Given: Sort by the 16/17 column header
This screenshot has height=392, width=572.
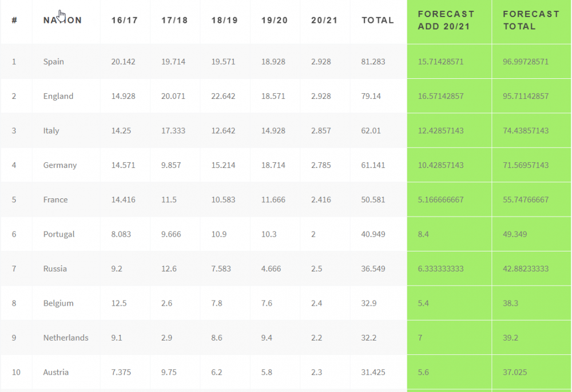Looking at the screenshot, I should 124,20.
